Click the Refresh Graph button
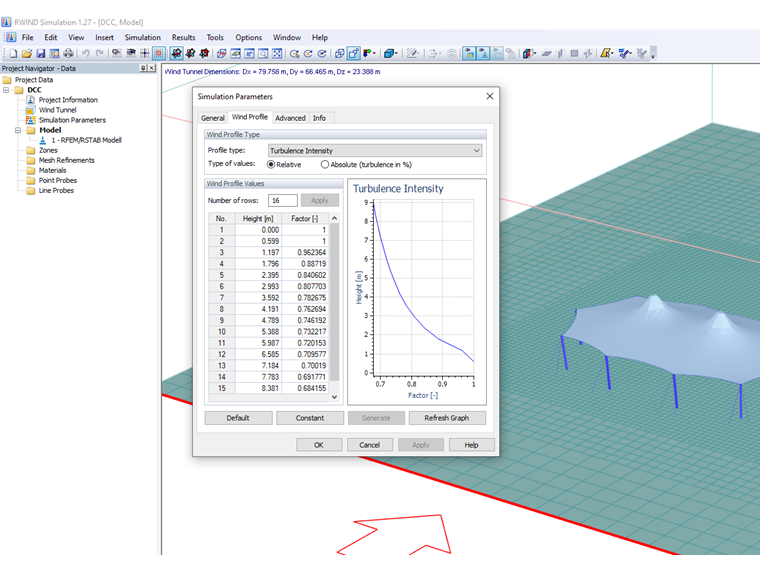Image resolution: width=760 pixels, height=570 pixels. tap(447, 418)
